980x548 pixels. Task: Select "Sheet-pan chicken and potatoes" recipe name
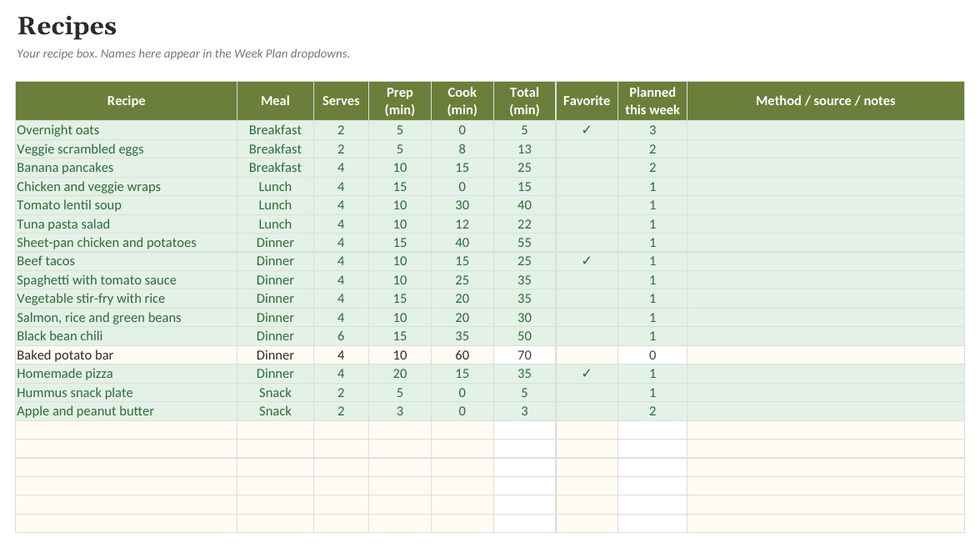click(127, 243)
